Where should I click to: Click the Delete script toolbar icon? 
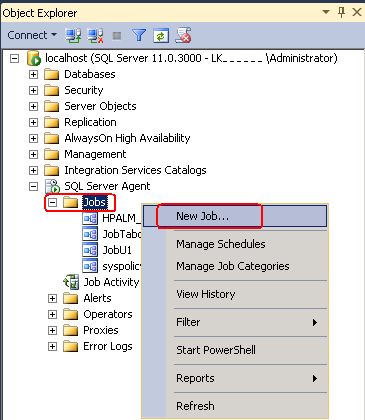pyautogui.click(x=183, y=35)
